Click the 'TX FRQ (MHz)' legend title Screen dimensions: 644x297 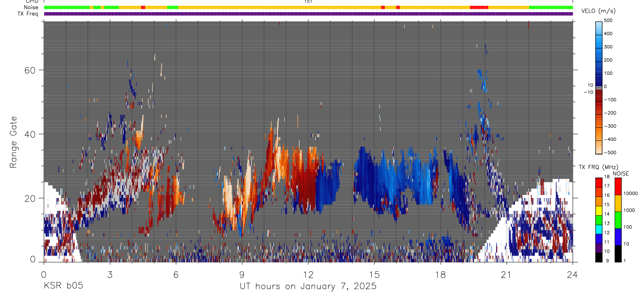599,167
